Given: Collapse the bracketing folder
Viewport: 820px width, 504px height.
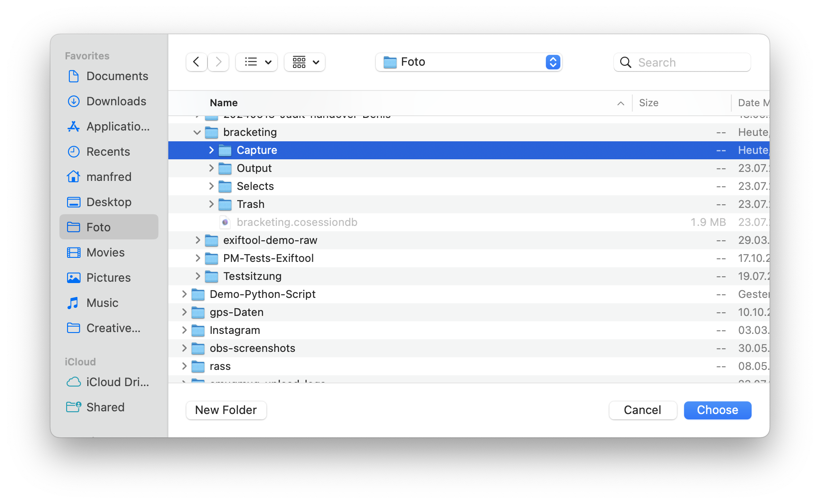Looking at the screenshot, I should (x=197, y=132).
